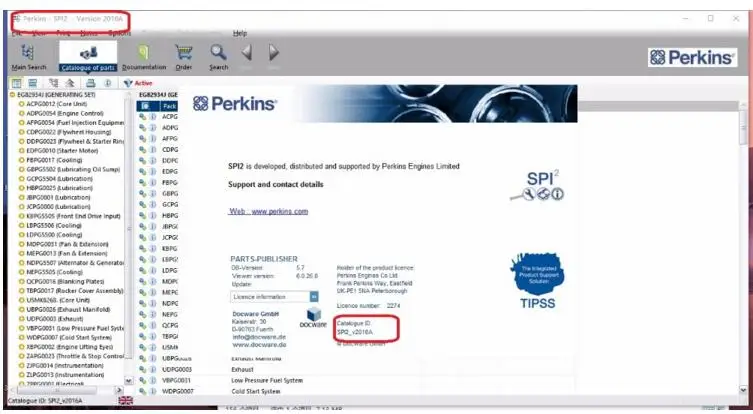This screenshot has height=414, width=753.
Task: Select ACPG0012 (Core Unit) in tree
Action: pos(57,104)
